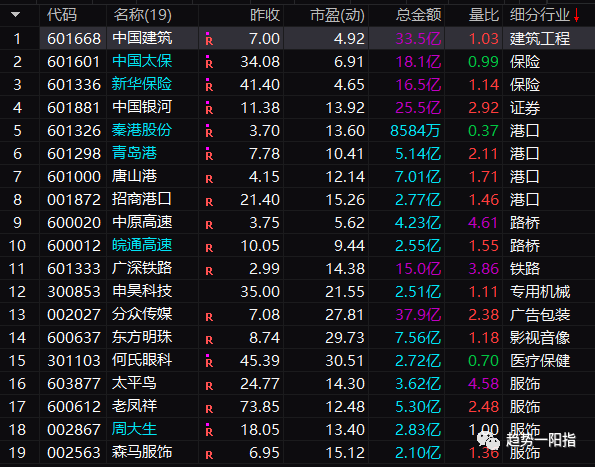Sort by the 名称(19) column header
This screenshot has height=467, width=595.
142,15
